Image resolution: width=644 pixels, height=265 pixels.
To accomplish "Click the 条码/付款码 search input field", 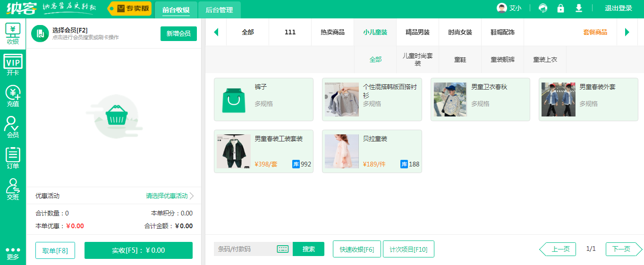I will [x=245, y=249].
